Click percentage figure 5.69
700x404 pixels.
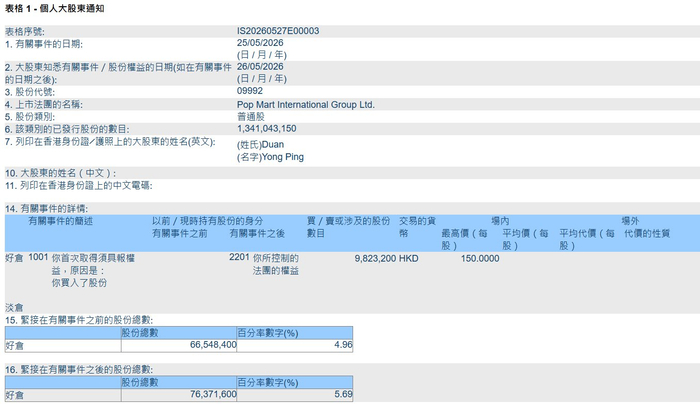point(343,395)
